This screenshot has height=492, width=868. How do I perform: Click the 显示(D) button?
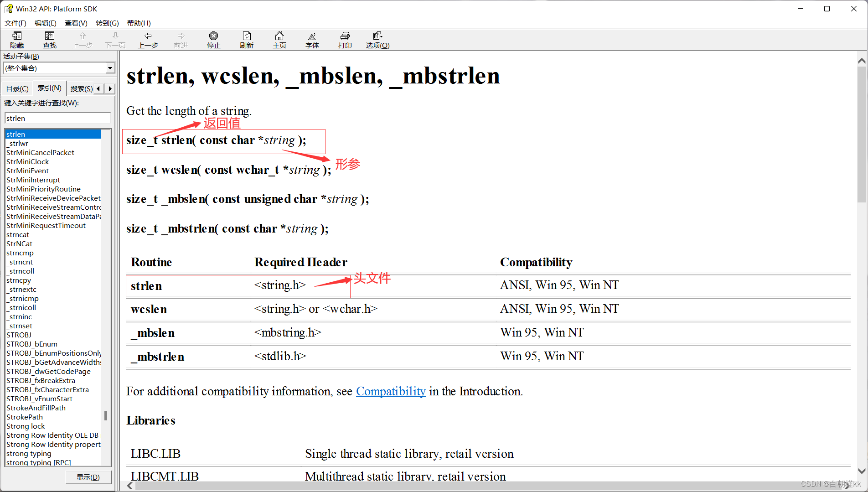tap(88, 477)
